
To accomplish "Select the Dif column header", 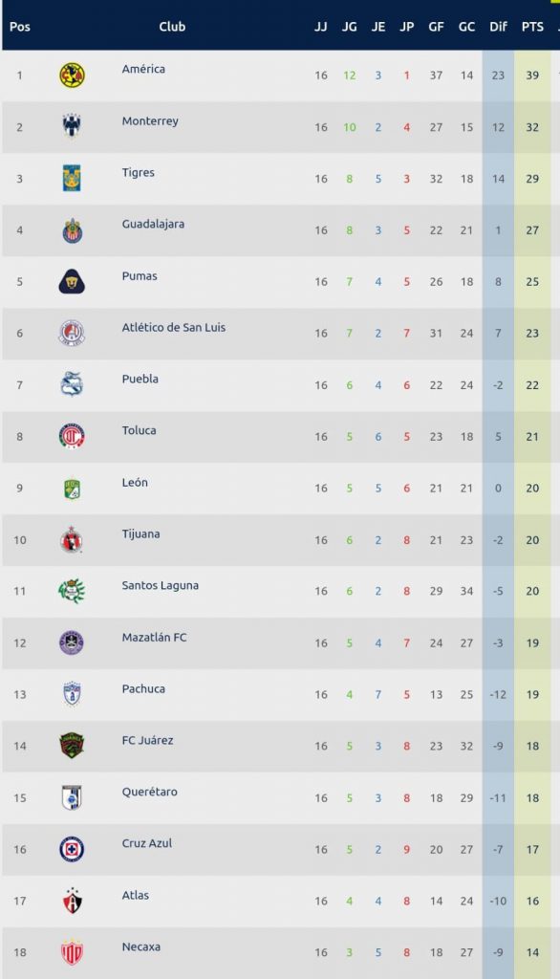I will click(498, 27).
